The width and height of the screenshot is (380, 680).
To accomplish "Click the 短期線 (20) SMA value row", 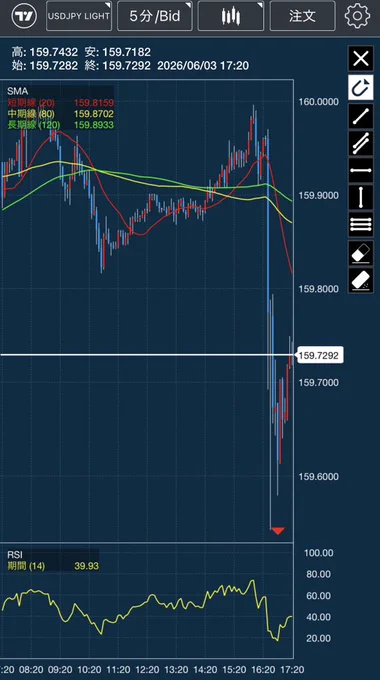I will point(60,103).
